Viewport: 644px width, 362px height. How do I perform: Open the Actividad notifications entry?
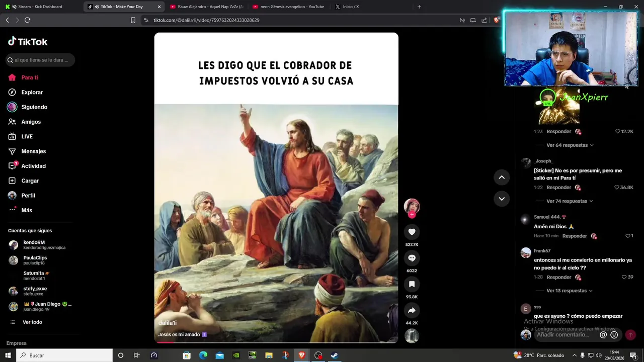click(x=33, y=166)
